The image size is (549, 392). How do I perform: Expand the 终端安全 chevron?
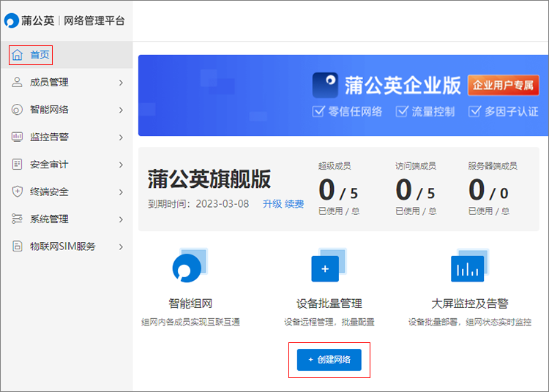(x=121, y=192)
